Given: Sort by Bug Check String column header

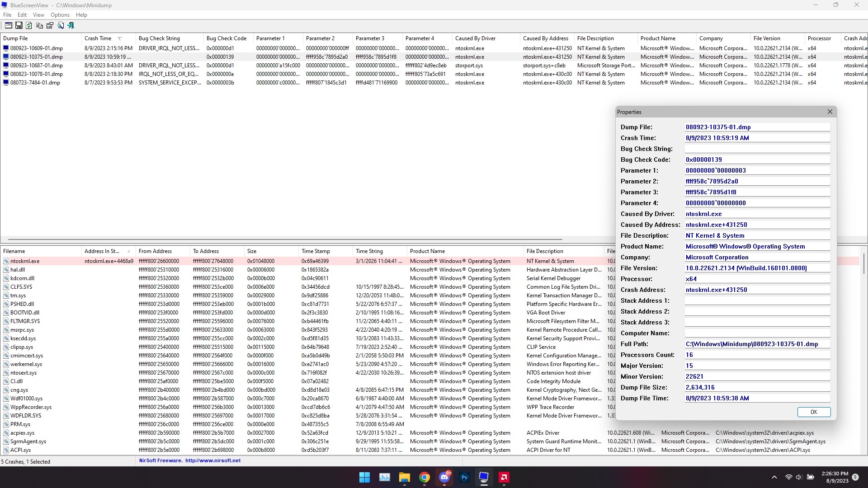Looking at the screenshot, I should [x=170, y=38].
